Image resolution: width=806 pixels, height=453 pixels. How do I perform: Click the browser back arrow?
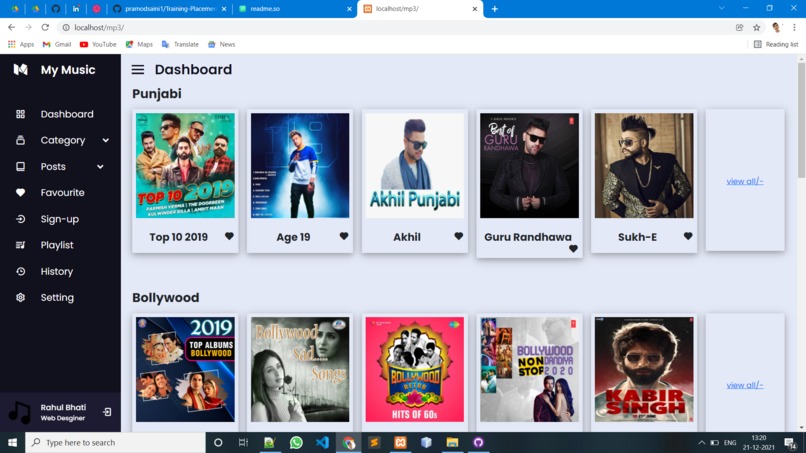point(11,27)
